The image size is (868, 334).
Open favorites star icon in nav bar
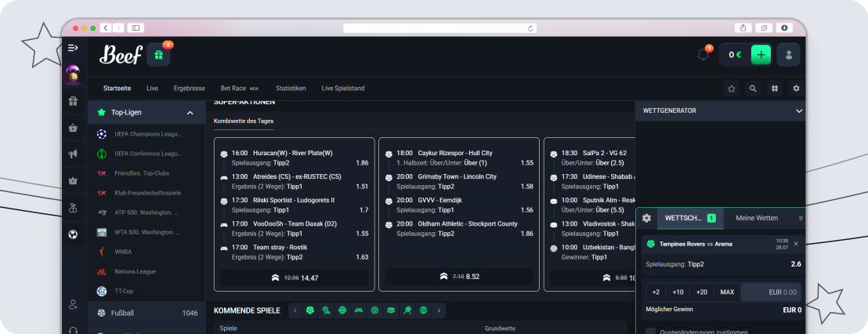tap(731, 88)
